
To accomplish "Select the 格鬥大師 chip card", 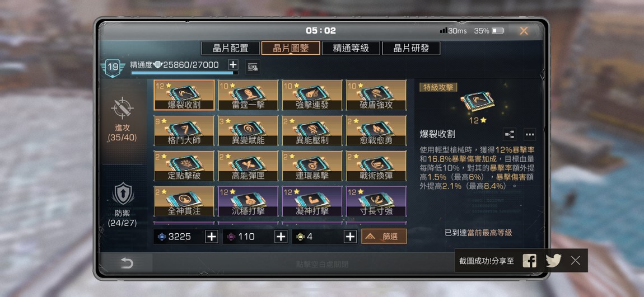I will (x=184, y=130).
